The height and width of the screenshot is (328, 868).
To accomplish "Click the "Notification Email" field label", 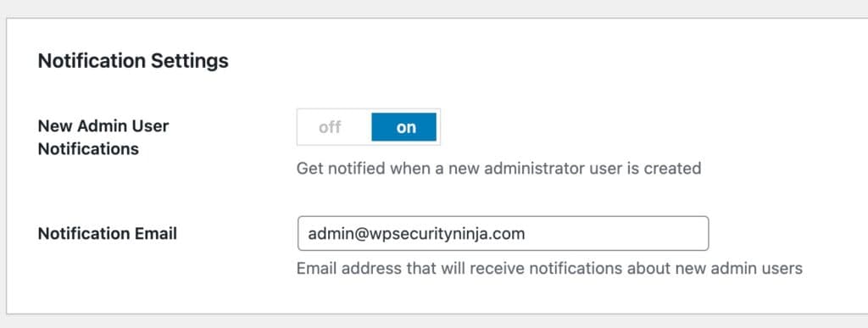I will pos(108,234).
